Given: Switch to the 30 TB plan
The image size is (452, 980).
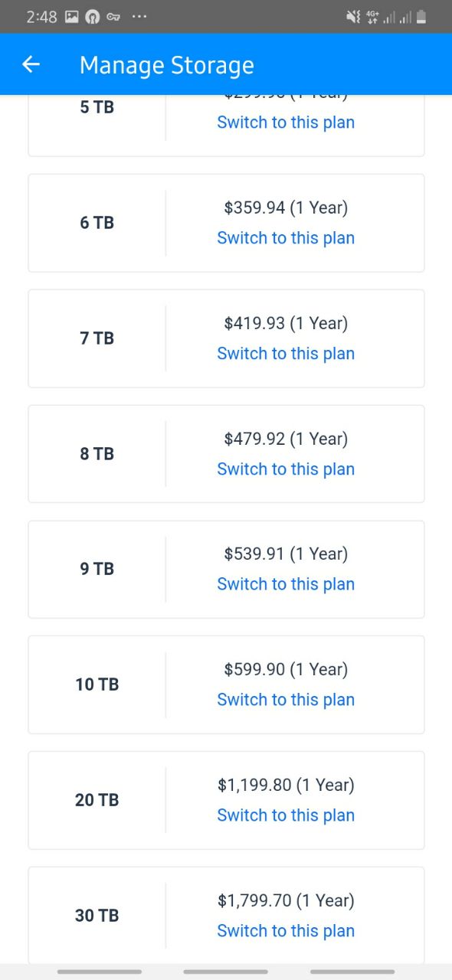Looking at the screenshot, I should tap(286, 931).
